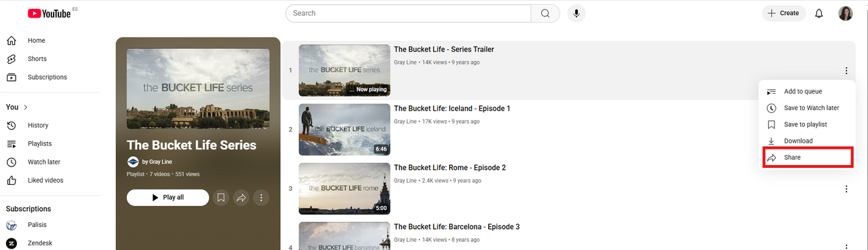The image size is (868, 250).
Task: Open the Barcelona video thumbnail
Action: (x=344, y=236)
